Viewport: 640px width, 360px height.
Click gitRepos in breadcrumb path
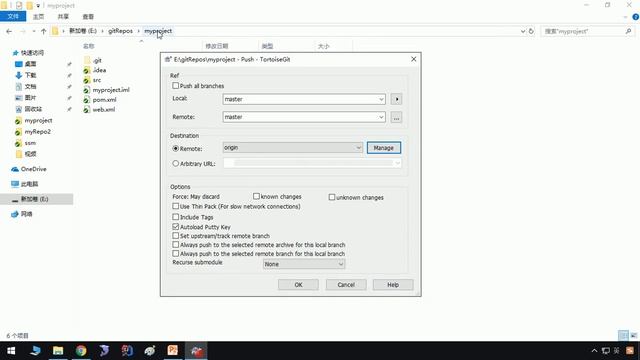(120, 31)
